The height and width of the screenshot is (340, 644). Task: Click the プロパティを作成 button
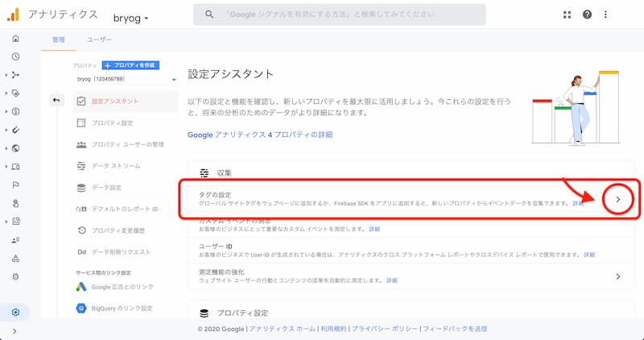[130, 65]
